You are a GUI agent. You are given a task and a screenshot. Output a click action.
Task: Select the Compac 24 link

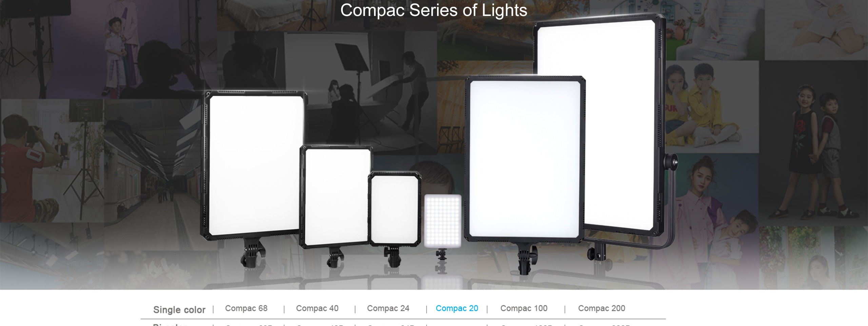click(x=388, y=308)
